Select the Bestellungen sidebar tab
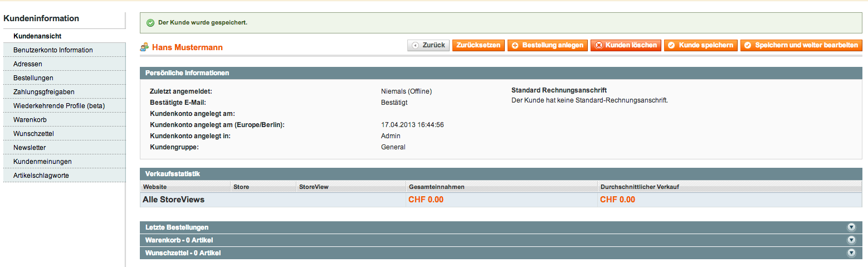Screen dimensions: 868x267 click(33, 78)
